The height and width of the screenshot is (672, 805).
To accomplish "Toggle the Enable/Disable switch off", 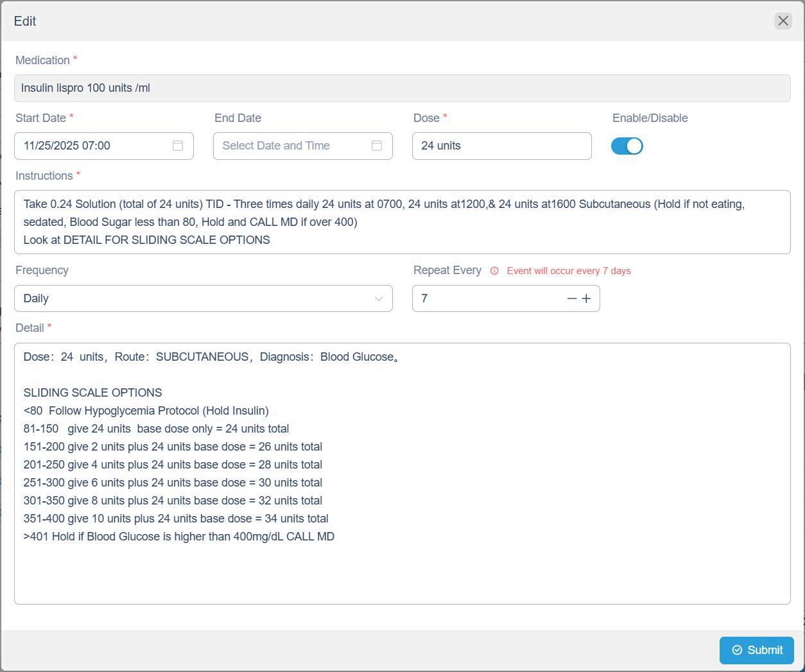I will pos(627,146).
